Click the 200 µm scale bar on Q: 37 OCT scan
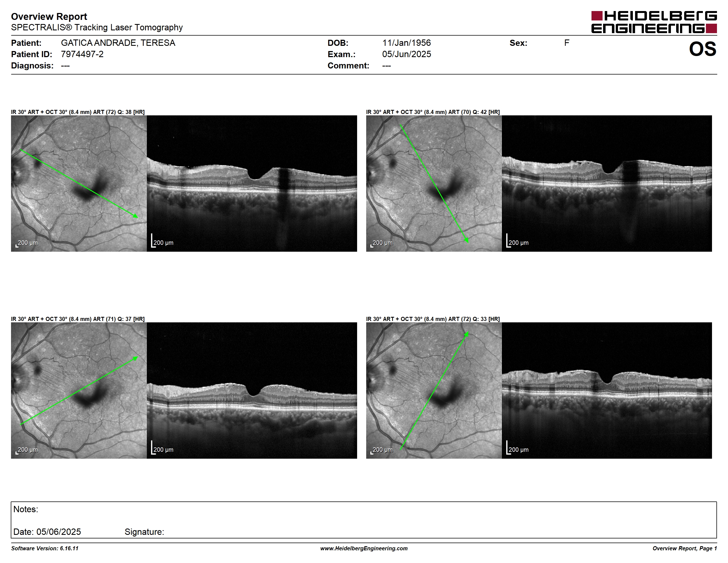 (x=162, y=448)
